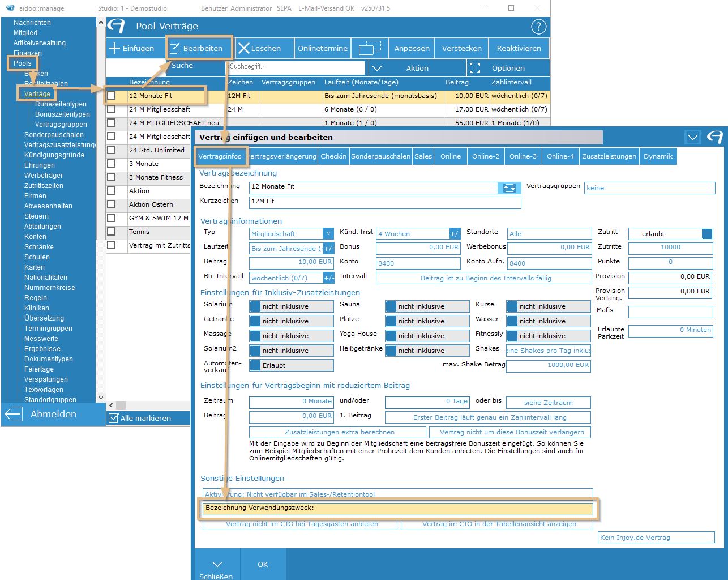Screen dimensions: 728x580
Task: Click the swap arrows icon beside Bezeichnung
Action: tap(509, 187)
